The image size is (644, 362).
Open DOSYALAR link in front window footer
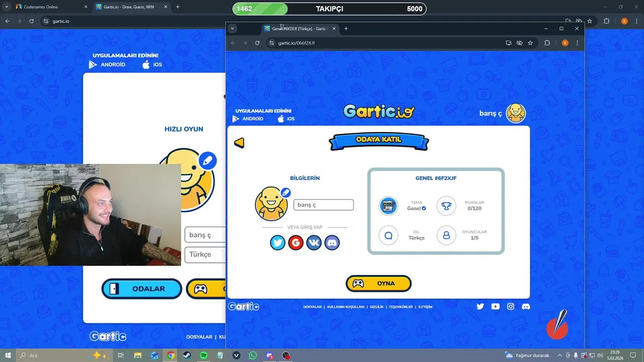click(x=312, y=307)
